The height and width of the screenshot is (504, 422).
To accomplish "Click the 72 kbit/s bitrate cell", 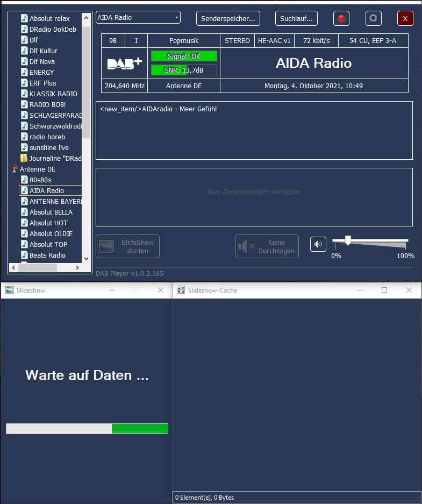I will point(316,41).
